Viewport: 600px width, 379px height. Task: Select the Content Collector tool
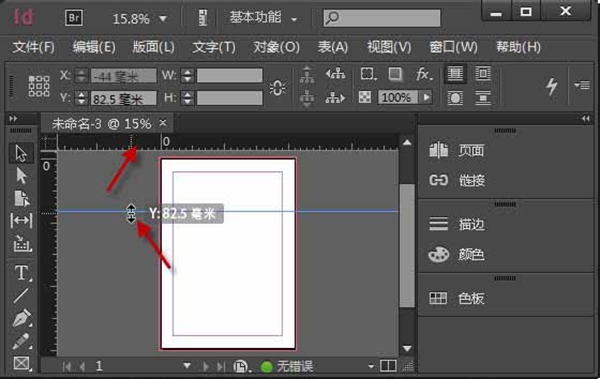coord(21,243)
